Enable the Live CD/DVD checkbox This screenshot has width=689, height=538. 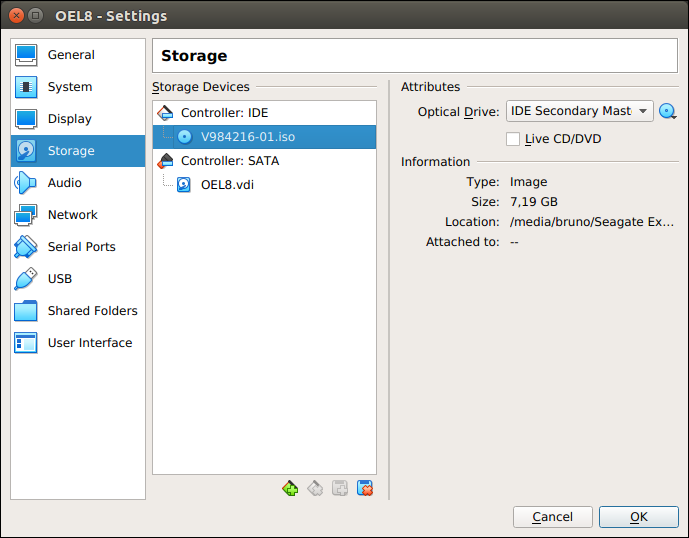[513, 139]
